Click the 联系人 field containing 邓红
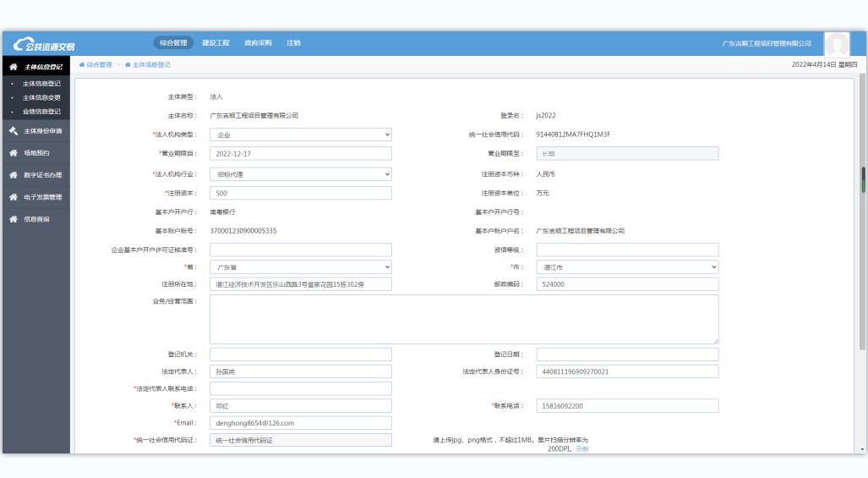Viewport: 868px width, 478px height. tap(301, 406)
